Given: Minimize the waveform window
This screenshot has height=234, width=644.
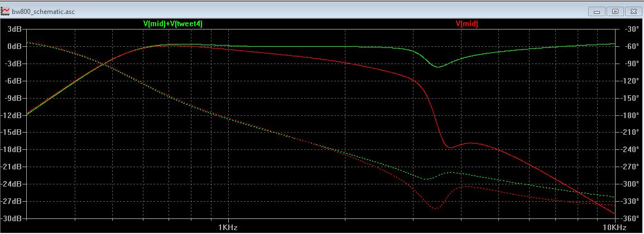Looking at the screenshot, I should click(597, 12).
